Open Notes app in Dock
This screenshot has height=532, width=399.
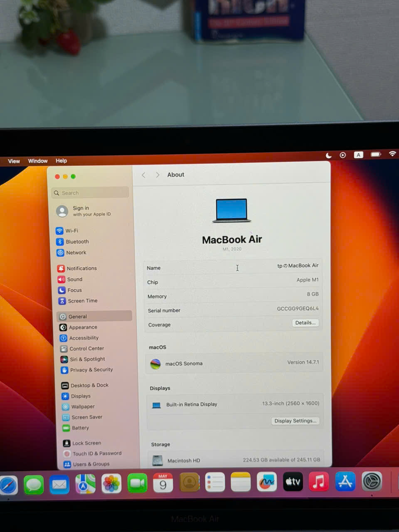(x=241, y=482)
